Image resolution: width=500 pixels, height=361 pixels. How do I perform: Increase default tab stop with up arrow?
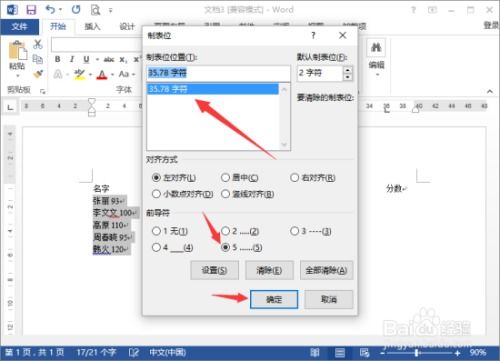[348, 70]
